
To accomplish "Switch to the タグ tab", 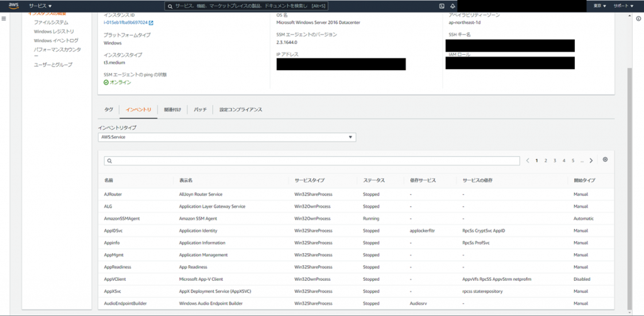I will click(108, 110).
